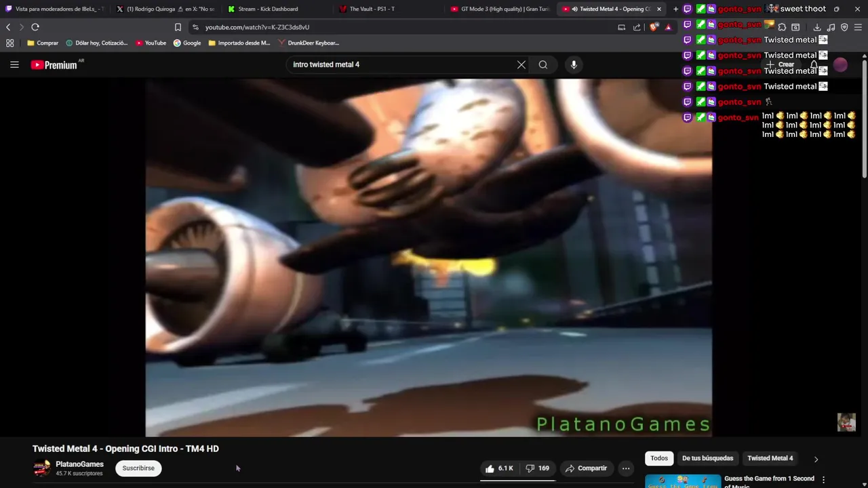
Task: Open the browser media control music icon
Action: pyautogui.click(x=831, y=27)
